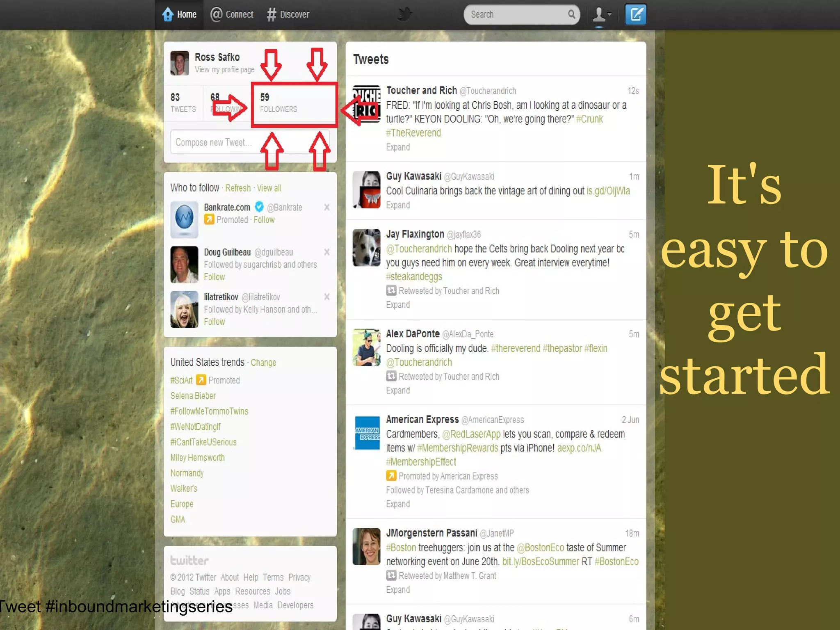Open Ross Safko profile picture

(x=180, y=63)
